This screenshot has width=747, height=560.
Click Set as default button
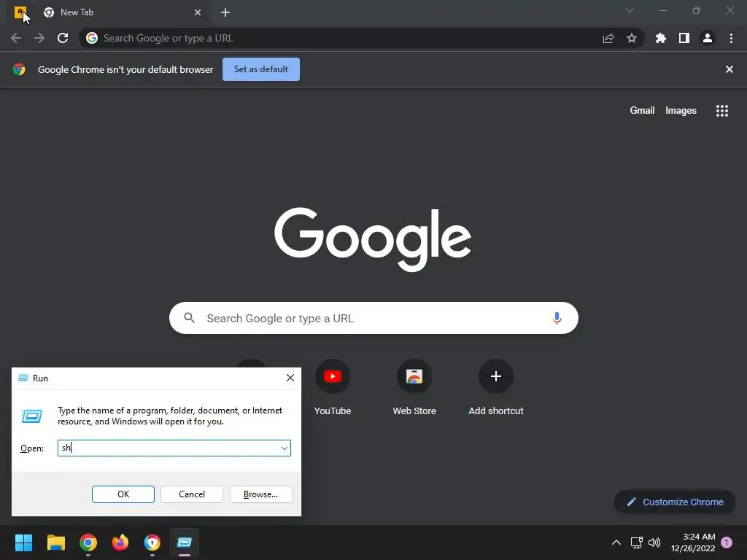261,69
